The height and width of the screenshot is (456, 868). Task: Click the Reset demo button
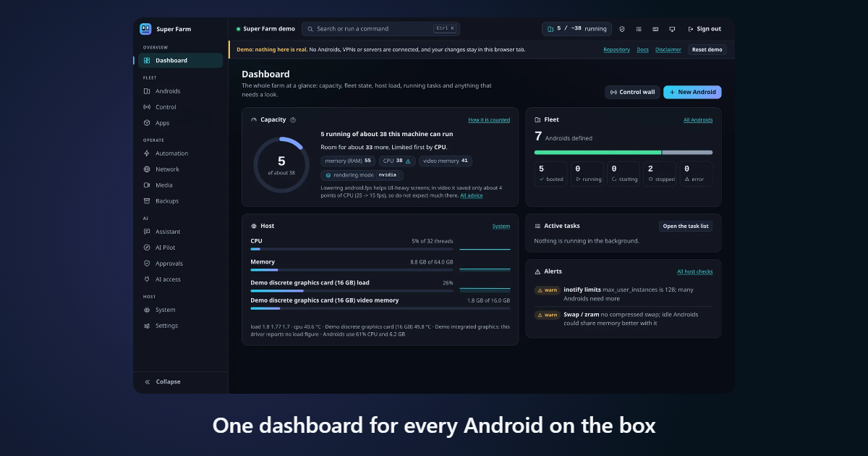coord(707,50)
